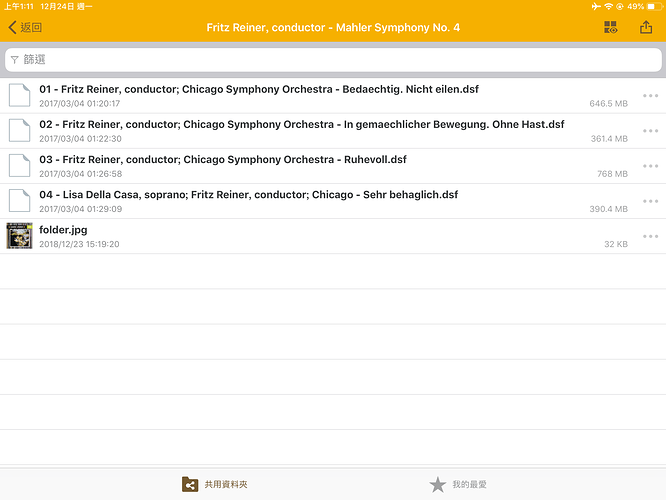
Task: Switch to the 我的最愛 favorites tab
Action: pyautogui.click(x=458, y=484)
